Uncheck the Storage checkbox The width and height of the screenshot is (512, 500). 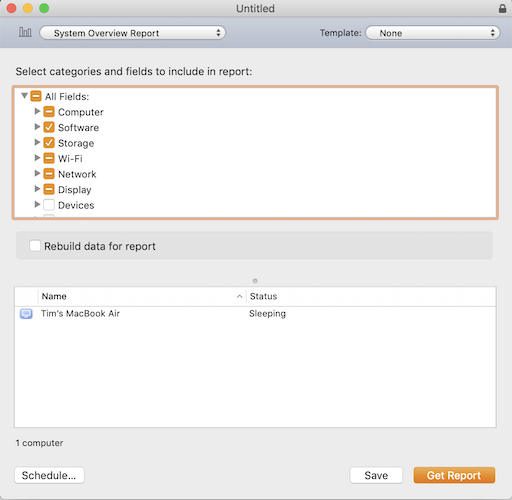coord(49,143)
